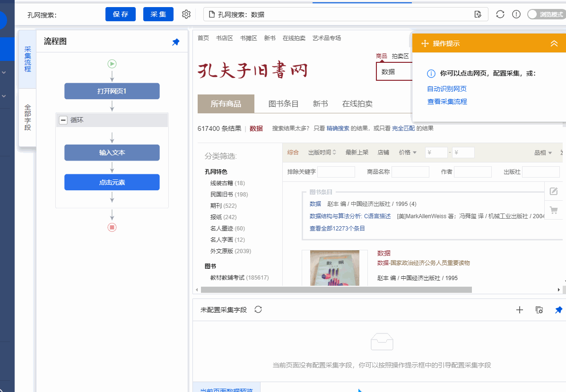This screenshot has width=566, height=392.
Task: Click the task name address field
Action: (x=346, y=15)
